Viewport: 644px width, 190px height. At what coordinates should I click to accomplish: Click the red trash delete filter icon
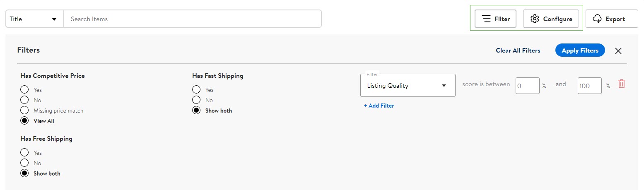point(621,84)
